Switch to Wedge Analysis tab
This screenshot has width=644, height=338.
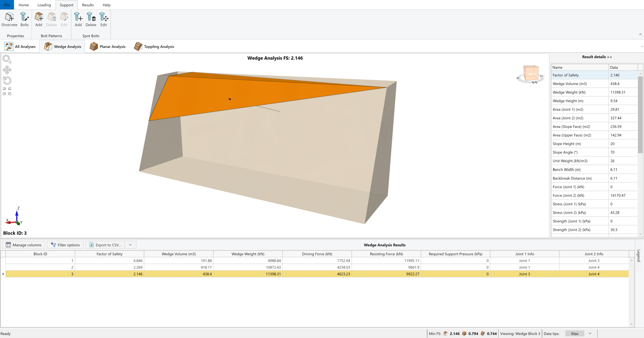point(63,47)
